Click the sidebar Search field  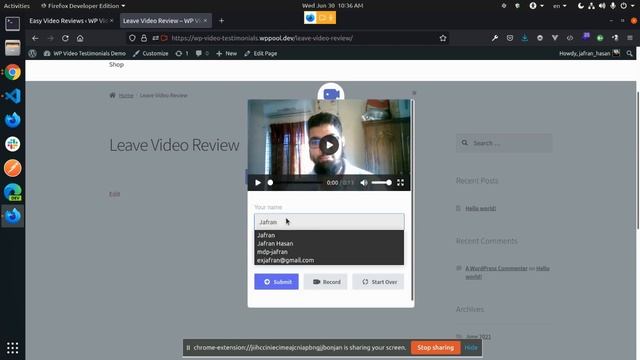[504, 143]
